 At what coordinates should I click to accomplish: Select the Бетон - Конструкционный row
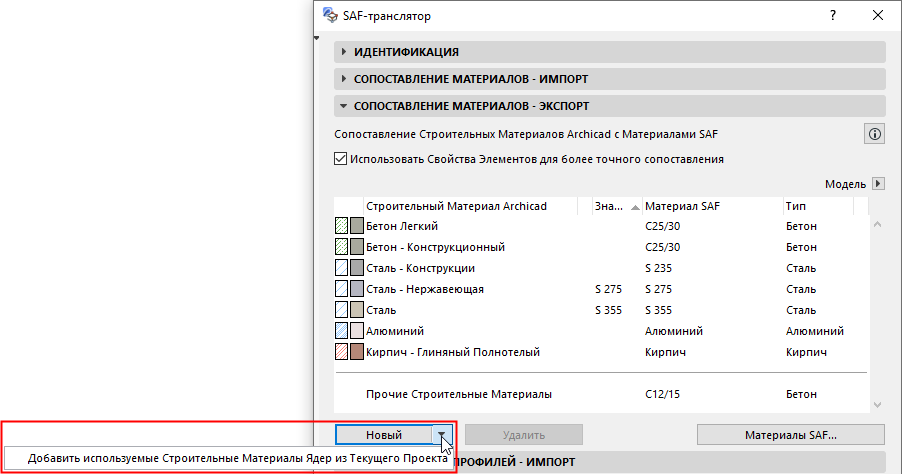tap(601, 247)
